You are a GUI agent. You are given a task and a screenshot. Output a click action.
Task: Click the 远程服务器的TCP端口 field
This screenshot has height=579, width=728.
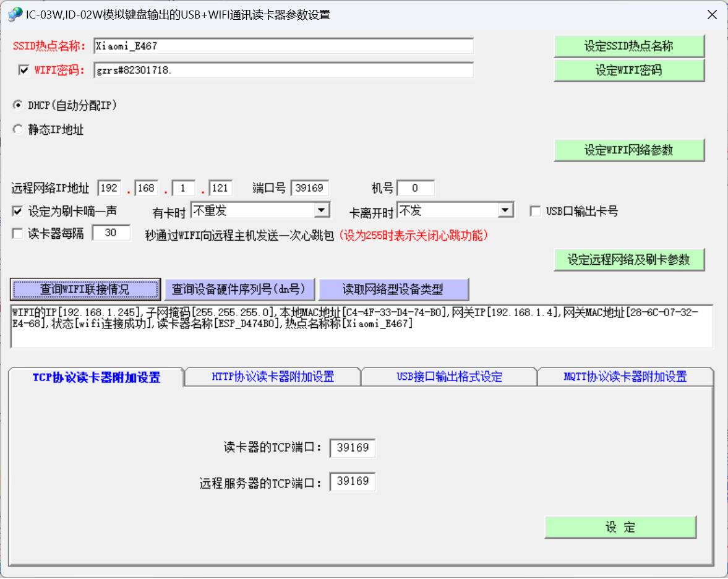[x=352, y=482]
